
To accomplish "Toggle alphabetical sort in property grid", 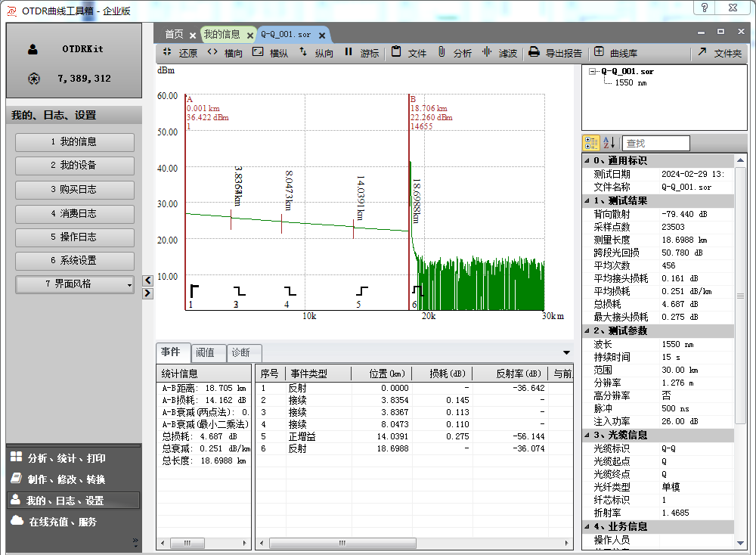I will tap(609, 143).
